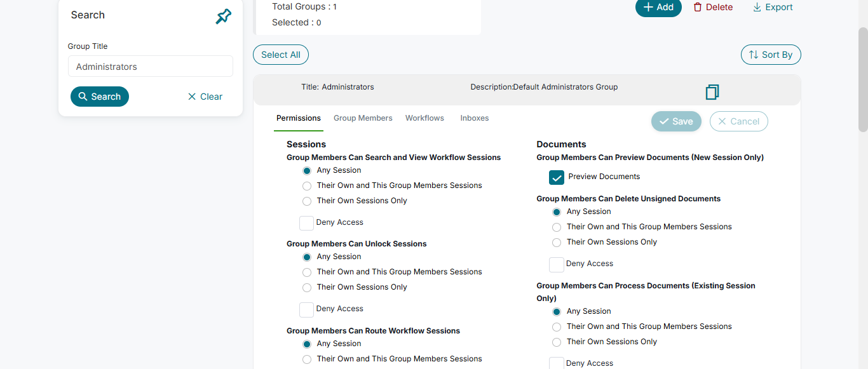Screen dimensions: 868x369
Task: Go to the Inboxes tab
Action: coord(474,118)
